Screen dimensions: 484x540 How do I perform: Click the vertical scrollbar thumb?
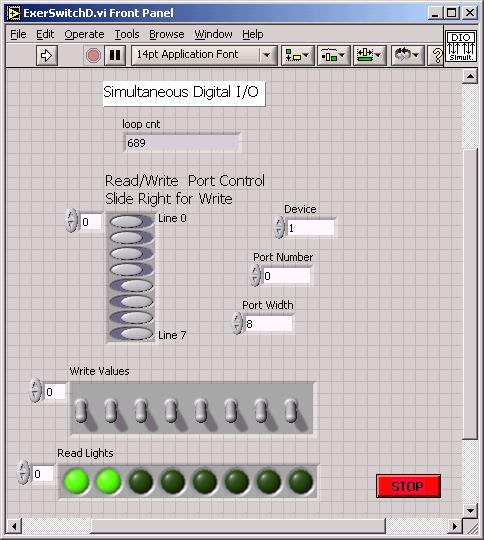click(x=470, y=293)
